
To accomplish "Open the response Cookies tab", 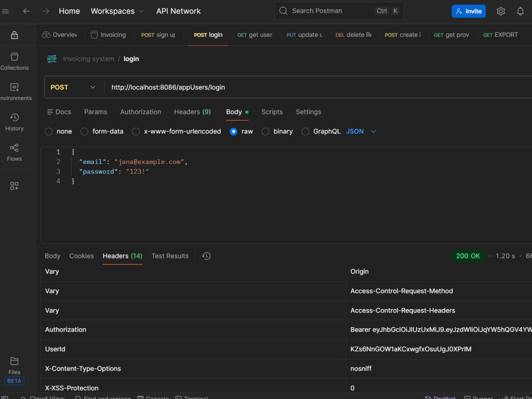I will 81,256.
